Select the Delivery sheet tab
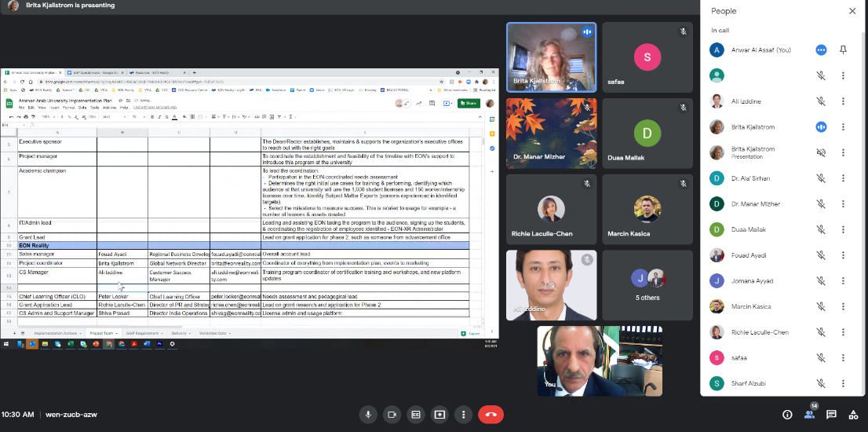The image size is (868, 432). coord(181,333)
